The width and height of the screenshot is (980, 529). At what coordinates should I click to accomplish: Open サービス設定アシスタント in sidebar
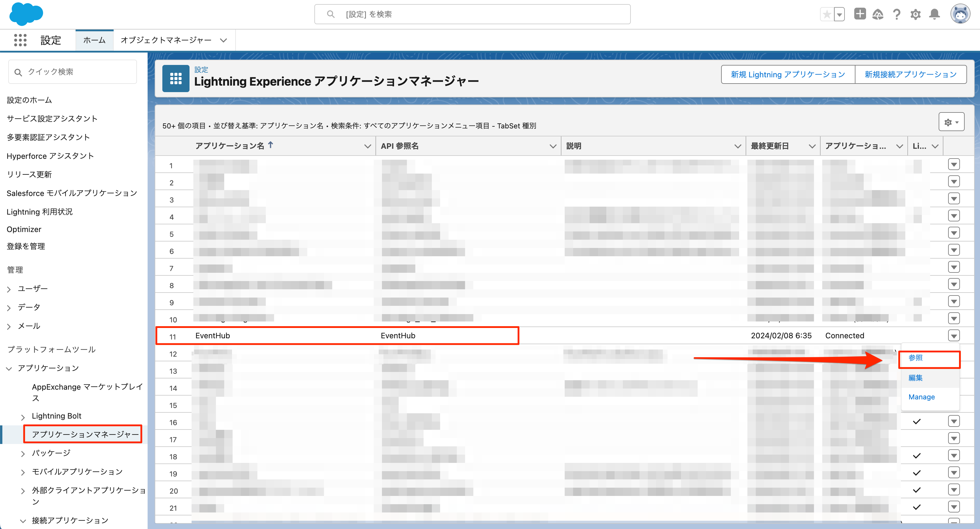pos(52,119)
